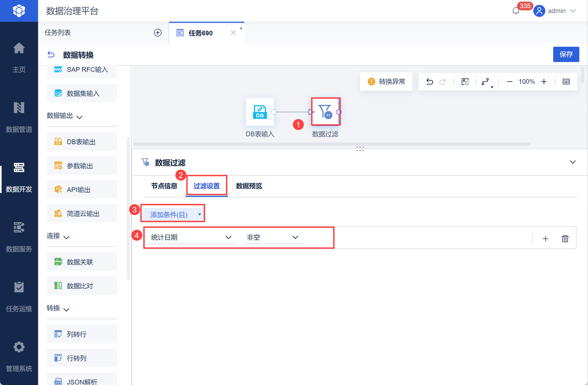Select 行转列 operator
The image size is (588, 385).
pyautogui.click(x=82, y=358)
